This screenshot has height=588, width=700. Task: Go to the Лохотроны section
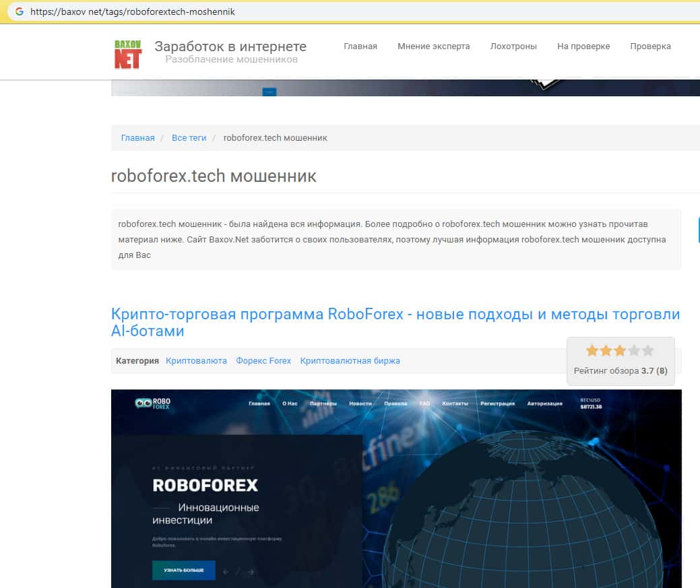pyautogui.click(x=513, y=46)
